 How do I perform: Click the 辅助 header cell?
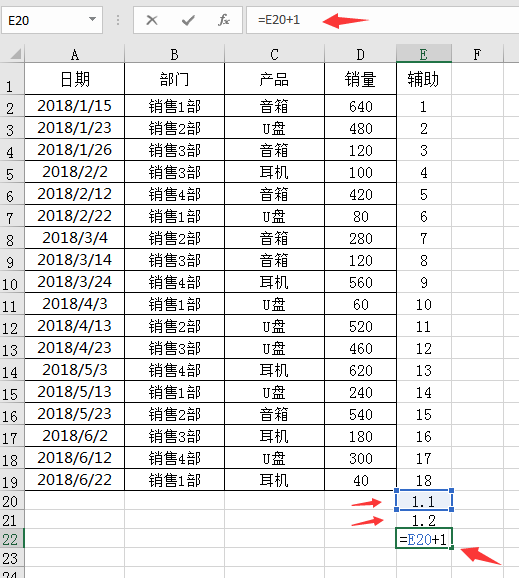(x=424, y=79)
